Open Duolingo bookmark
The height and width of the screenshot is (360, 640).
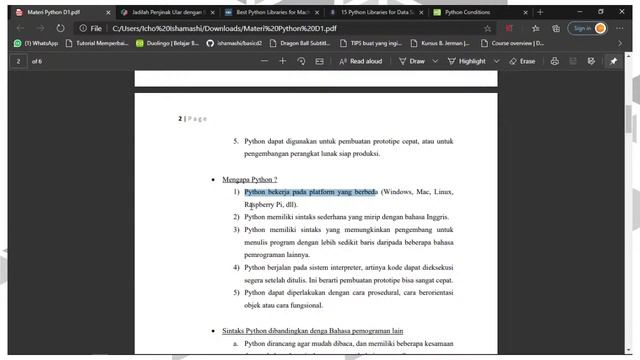point(167,43)
